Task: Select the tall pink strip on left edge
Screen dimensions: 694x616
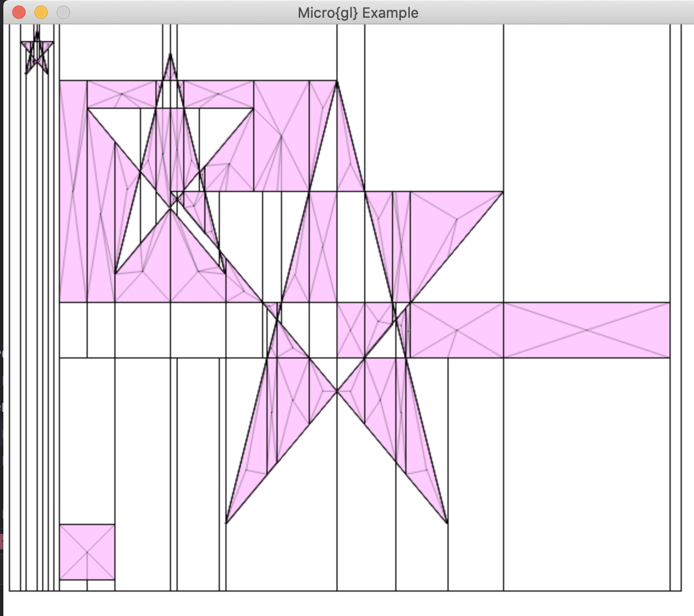Action: pyautogui.click(x=73, y=191)
